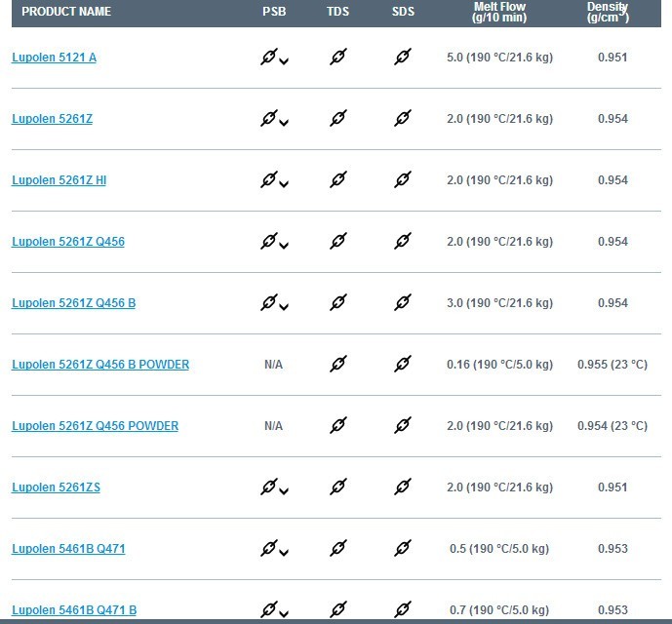Open PSB link icon for Lupolen 5261ZS
This screenshot has height=624, width=672.
pos(269,487)
